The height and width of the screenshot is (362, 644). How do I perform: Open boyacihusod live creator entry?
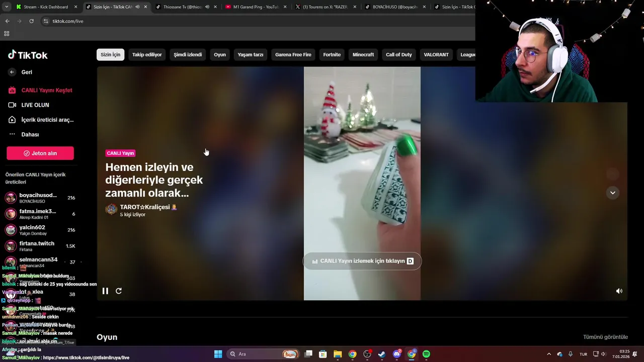[40, 198]
